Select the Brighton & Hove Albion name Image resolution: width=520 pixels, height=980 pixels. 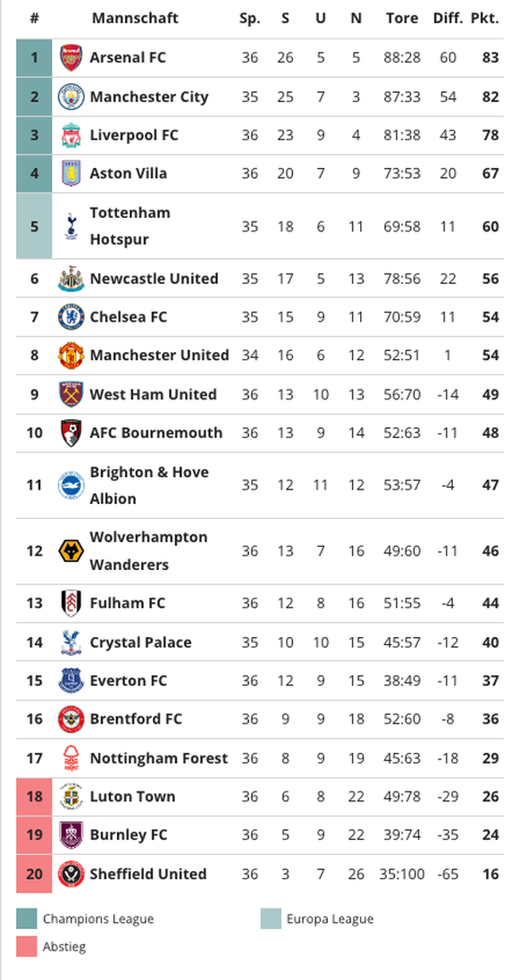tap(148, 485)
